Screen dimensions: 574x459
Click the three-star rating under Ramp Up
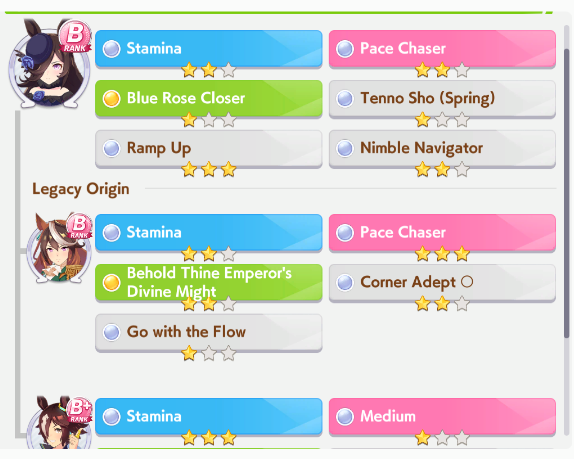209,169
